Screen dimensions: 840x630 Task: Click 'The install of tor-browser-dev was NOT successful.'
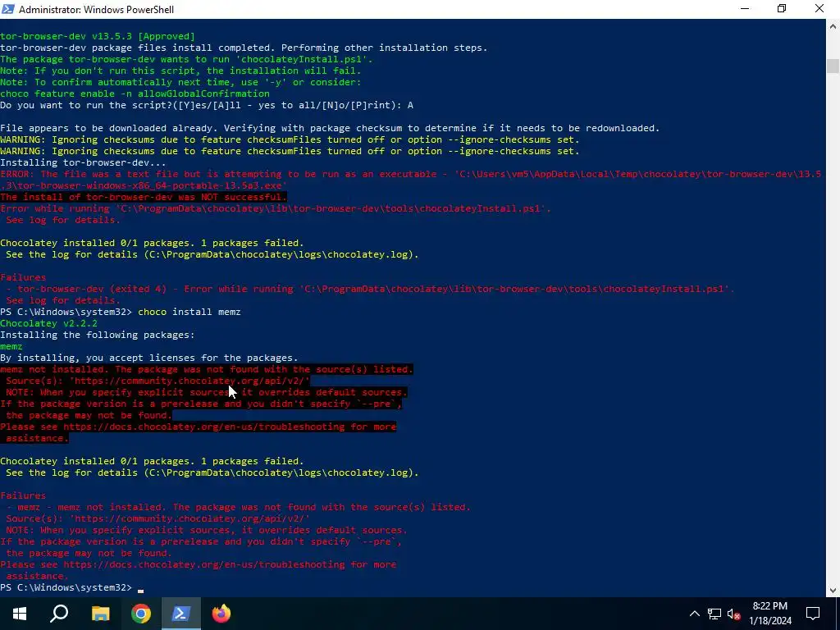(x=144, y=197)
